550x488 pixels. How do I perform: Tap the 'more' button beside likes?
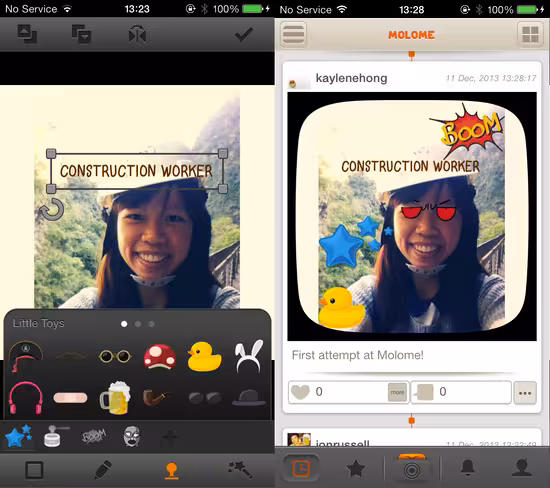point(397,392)
